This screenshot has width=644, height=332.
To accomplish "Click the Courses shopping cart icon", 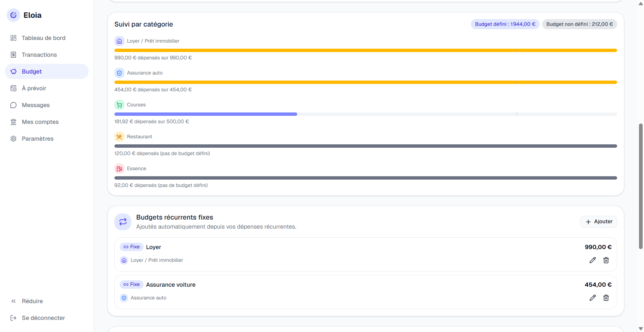I will coord(119,105).
